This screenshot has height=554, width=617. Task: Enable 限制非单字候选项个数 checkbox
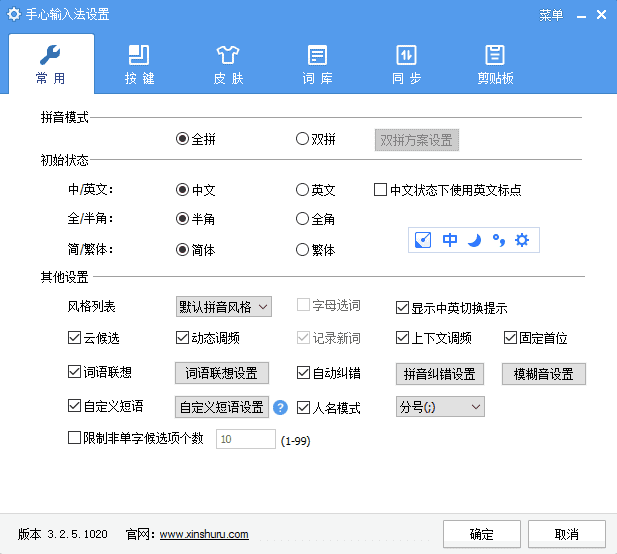75,438
